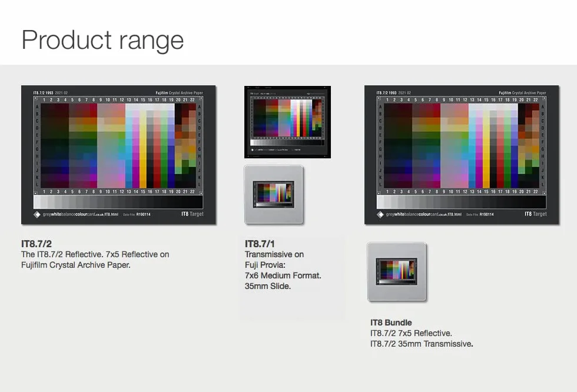
Task: Select the IT8 Bundle 35mm slide image
Action: coord(397,272)
